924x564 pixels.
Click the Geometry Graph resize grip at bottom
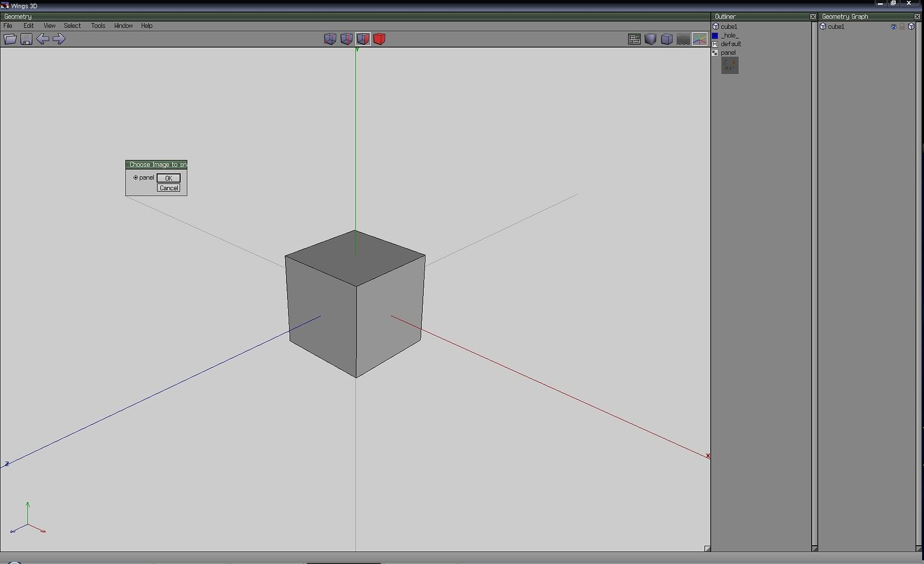click(919, 549)
